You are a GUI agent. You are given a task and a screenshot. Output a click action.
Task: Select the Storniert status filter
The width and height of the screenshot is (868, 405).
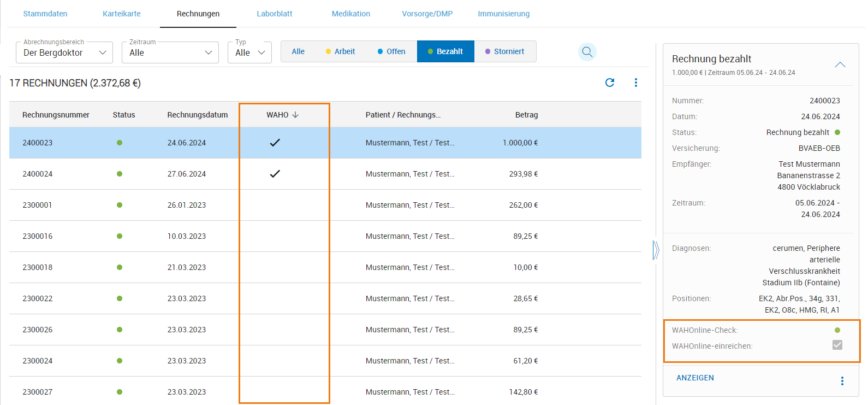(505, 51)
